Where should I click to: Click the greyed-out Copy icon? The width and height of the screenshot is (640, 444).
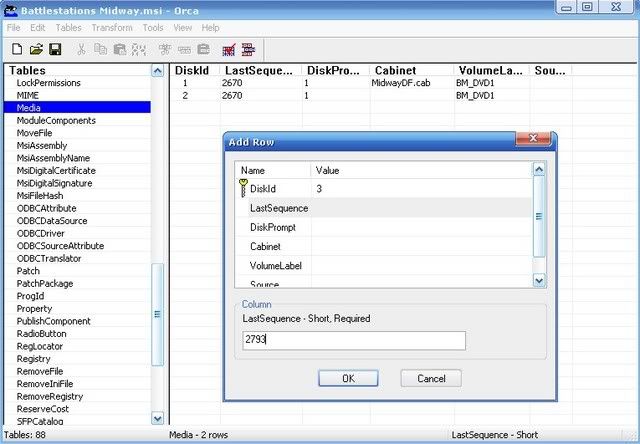point(100,49)
